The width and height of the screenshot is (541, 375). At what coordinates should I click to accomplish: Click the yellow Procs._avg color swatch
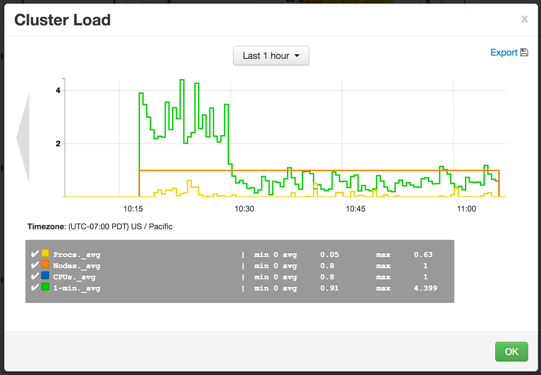pyautogui.click(x=45, y=253)
